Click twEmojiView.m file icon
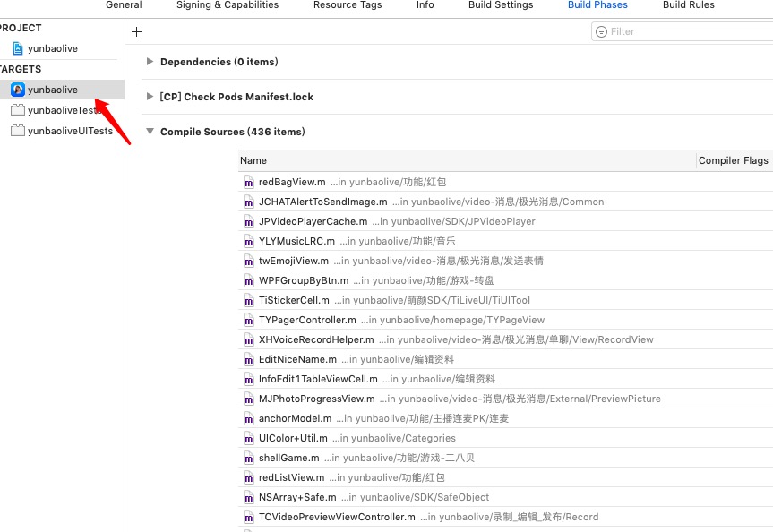 tap(248, 262)
